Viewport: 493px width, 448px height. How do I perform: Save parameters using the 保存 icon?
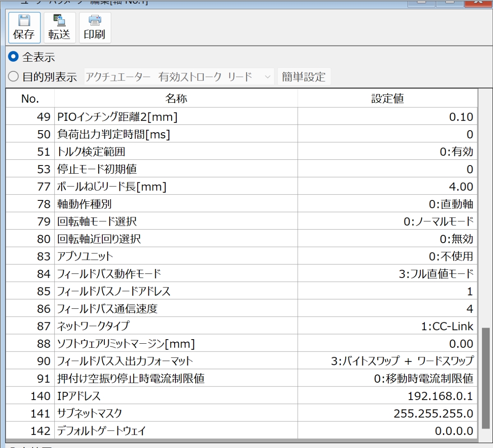tap(24, 27)
